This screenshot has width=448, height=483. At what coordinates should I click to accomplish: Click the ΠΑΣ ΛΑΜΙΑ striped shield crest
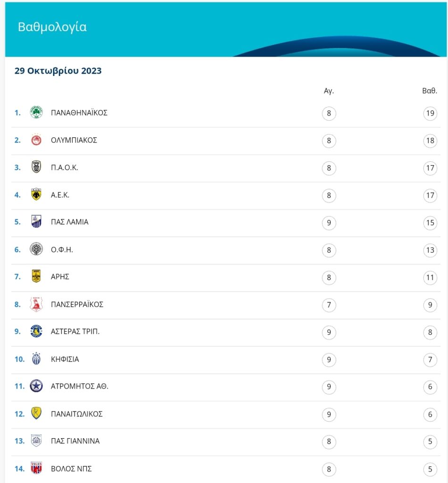(x=36, y=222)
